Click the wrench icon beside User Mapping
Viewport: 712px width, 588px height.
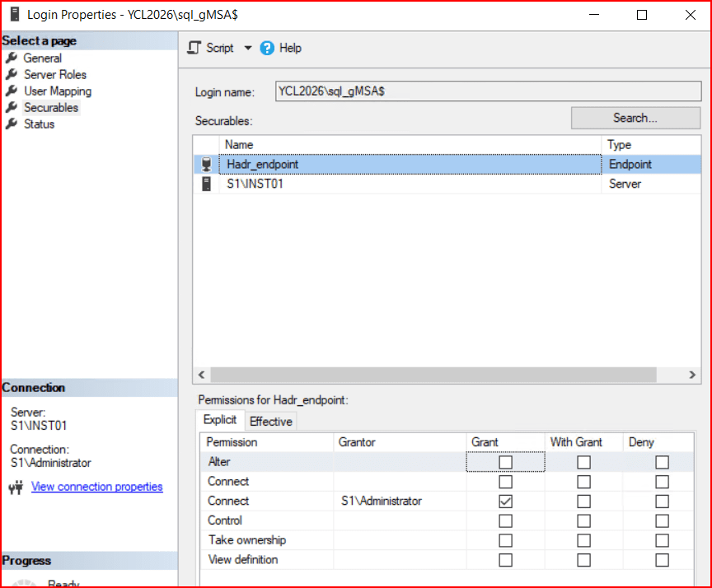pos(12,91)
